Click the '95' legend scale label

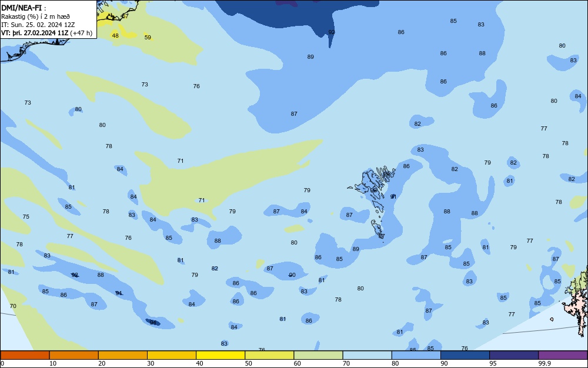pos(493,363)
